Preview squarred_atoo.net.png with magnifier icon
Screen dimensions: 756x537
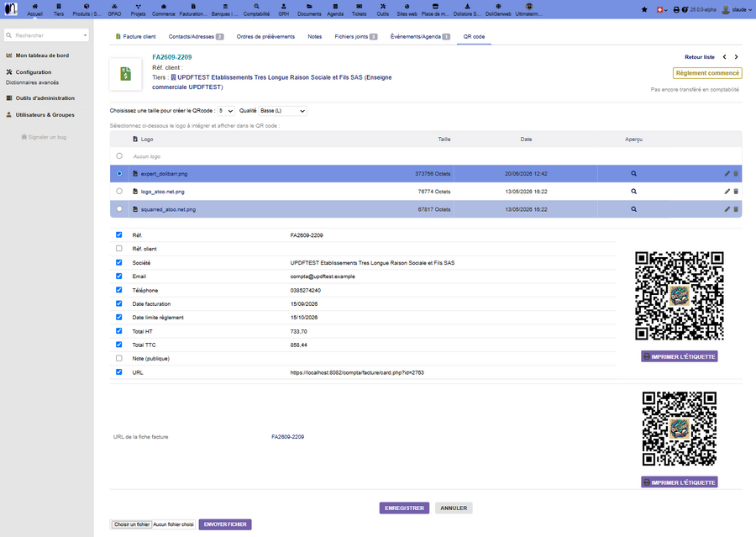[x=633, y=209]
